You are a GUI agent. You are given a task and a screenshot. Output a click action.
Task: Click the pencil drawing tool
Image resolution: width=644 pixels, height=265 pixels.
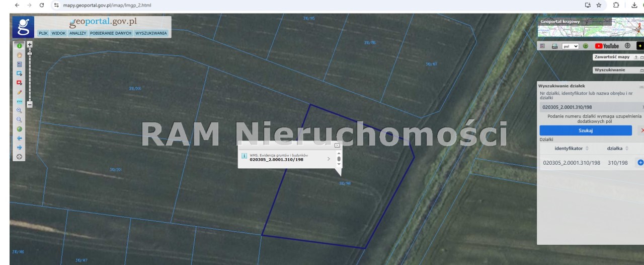coord(20,92)
